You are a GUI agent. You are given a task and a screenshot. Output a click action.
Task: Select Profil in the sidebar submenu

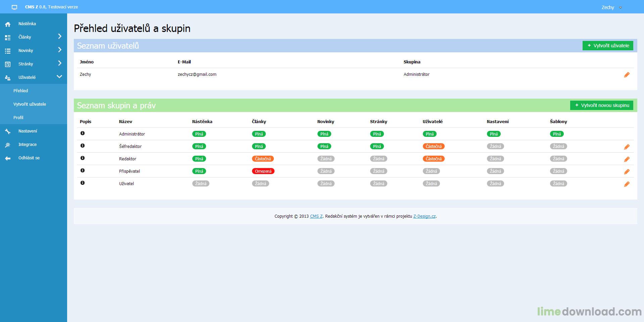pos(18,118)
